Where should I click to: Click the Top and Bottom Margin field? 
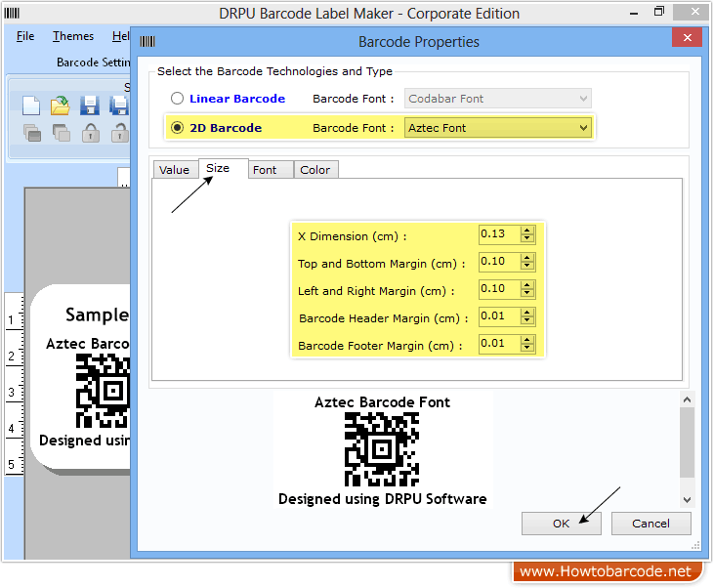tap(499, 262)
